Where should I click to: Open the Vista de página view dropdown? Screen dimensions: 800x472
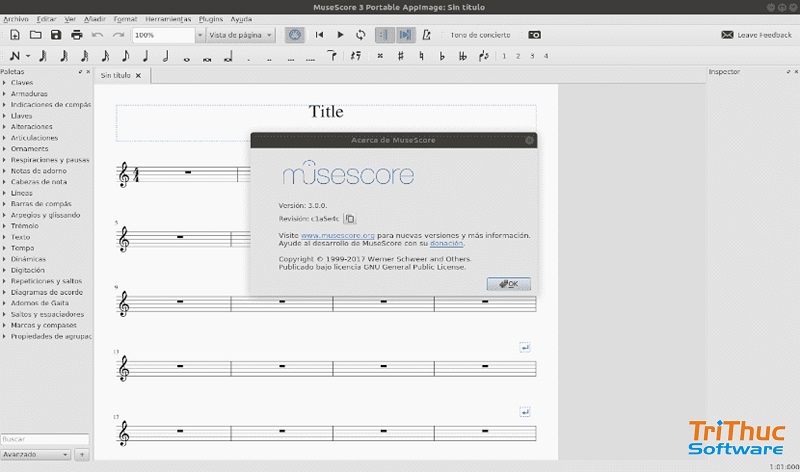(x=240, y=35)
